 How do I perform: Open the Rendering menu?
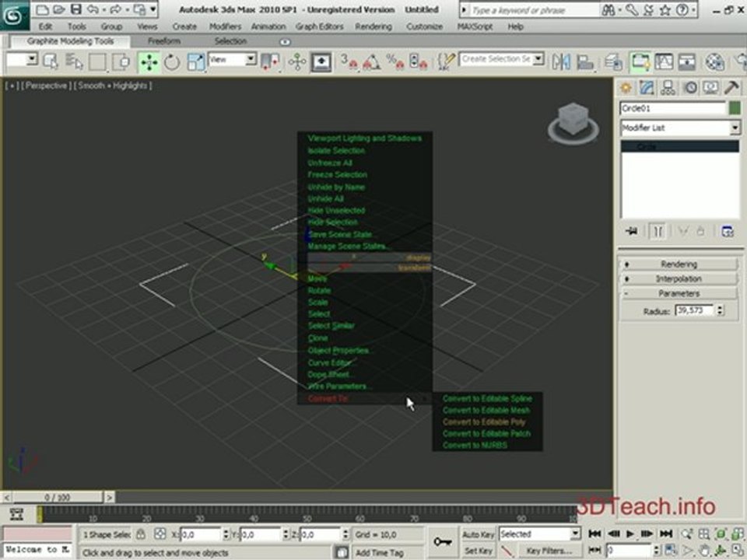tap(373, 26)
